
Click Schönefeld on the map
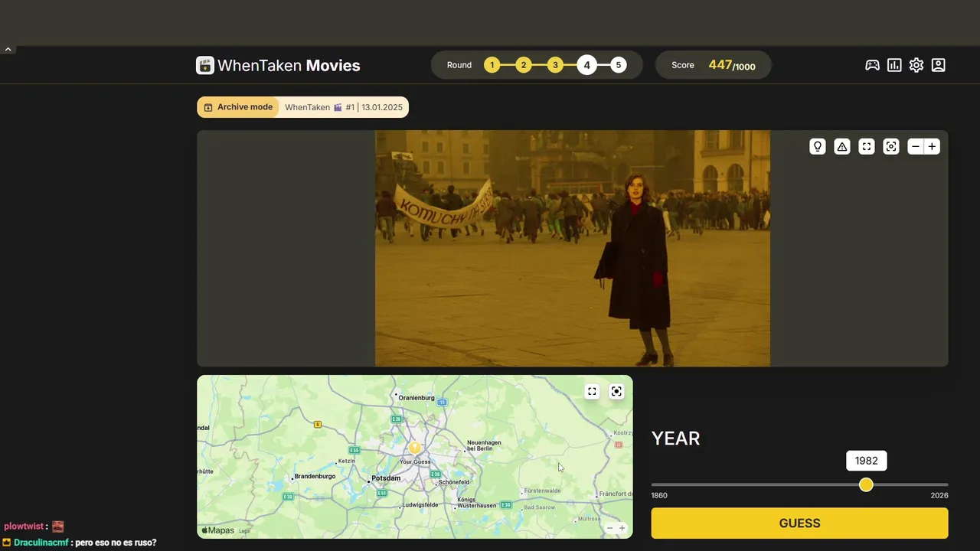pos(454,482)
